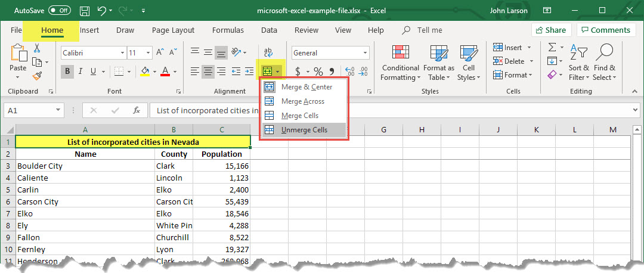Toggle the AutoSave switch
This screenshot has height=273, width=644.
pyautogui.click(x=59, y=11)
